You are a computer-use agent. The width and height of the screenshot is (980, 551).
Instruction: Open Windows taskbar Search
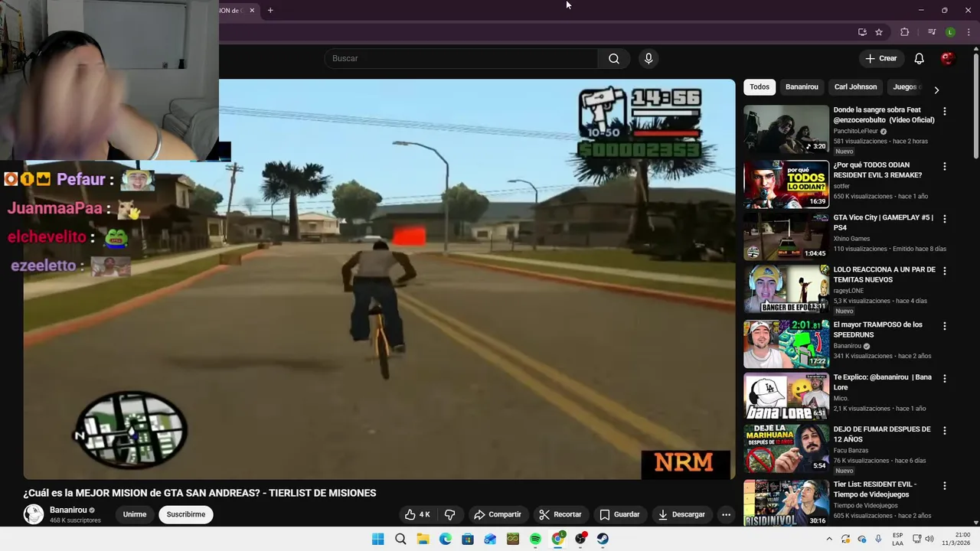coord(400,539)
